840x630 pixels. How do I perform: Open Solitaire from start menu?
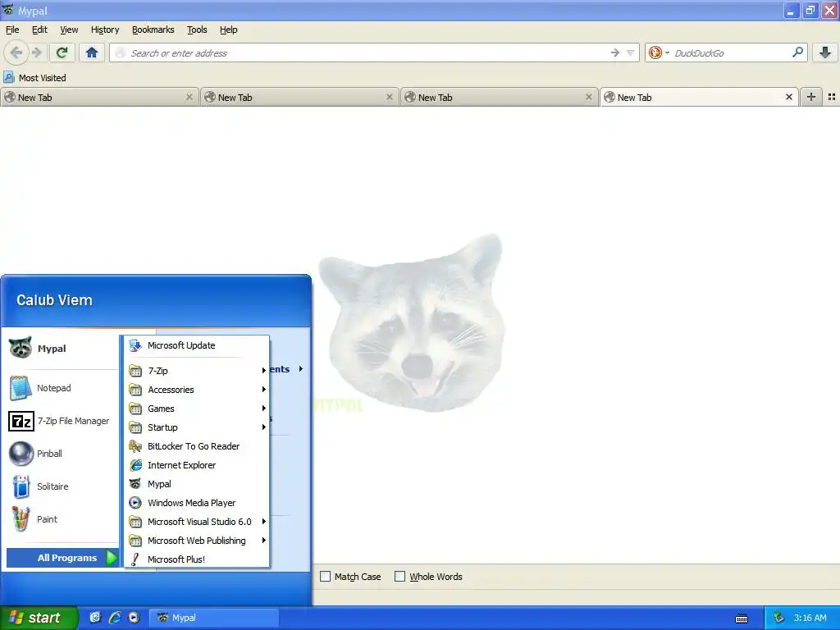[x=62, y=486]
